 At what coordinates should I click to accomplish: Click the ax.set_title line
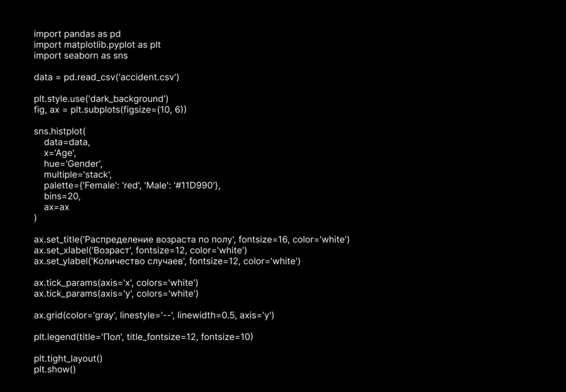tap(191, 239)
